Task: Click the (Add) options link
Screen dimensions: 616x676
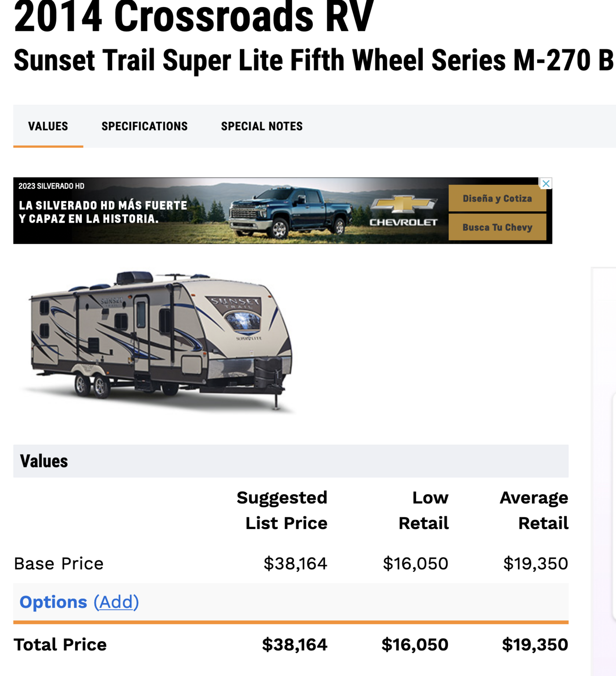Action: [116, 602]
